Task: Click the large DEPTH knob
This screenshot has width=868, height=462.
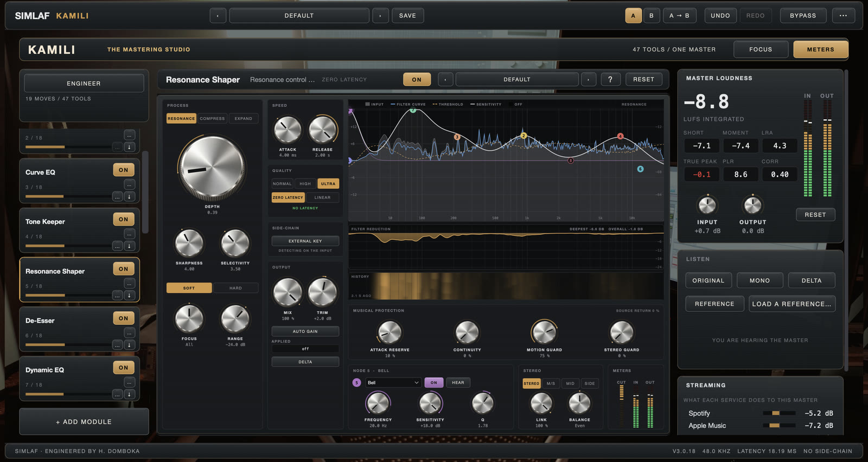Action: (x=212, y=167)
